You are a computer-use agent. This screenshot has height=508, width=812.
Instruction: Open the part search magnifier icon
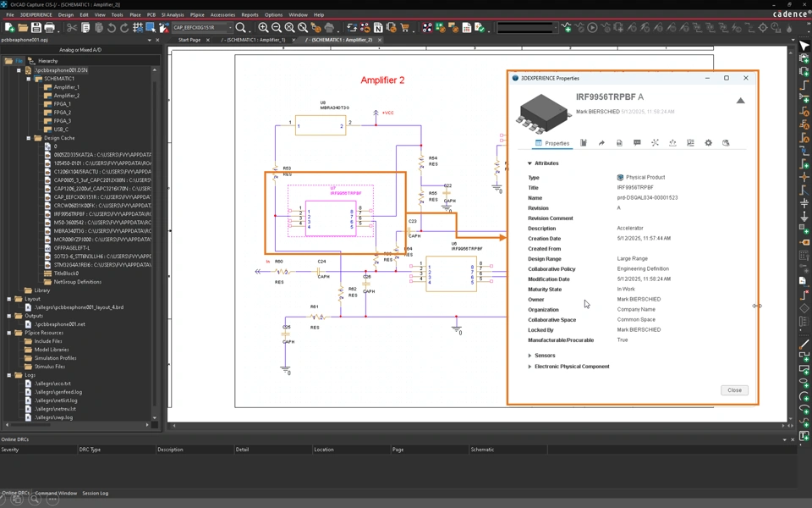tap(241, 27)
